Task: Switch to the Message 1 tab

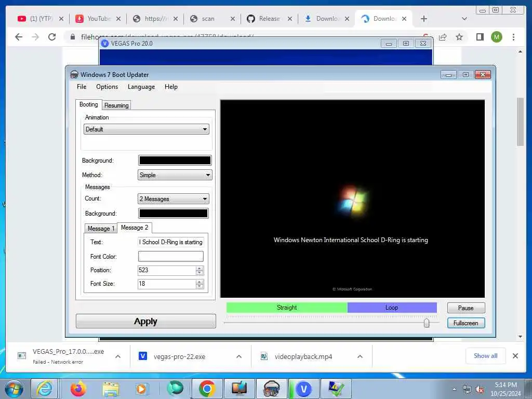Action: (101, 229)
